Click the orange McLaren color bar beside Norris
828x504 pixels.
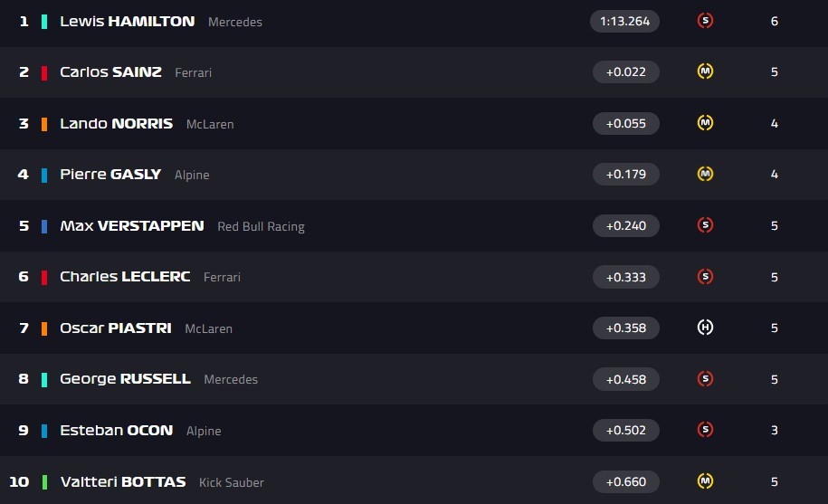[44, 123]
